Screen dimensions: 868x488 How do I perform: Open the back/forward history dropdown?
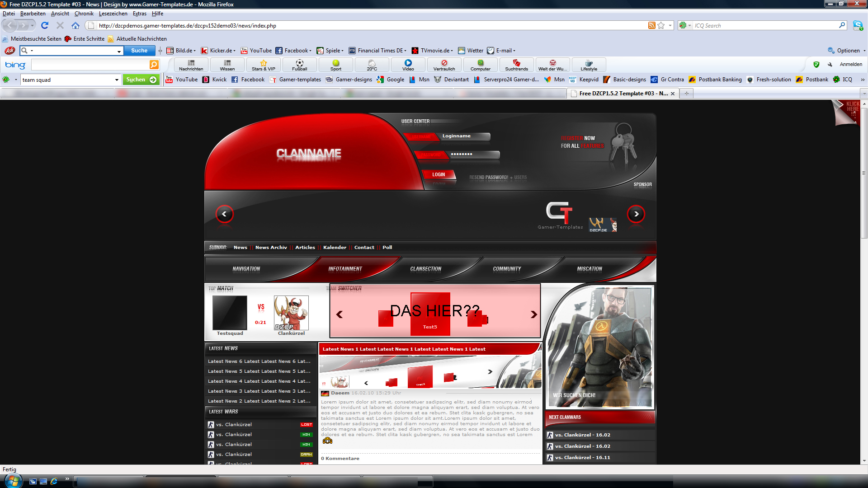pos(33,26)
